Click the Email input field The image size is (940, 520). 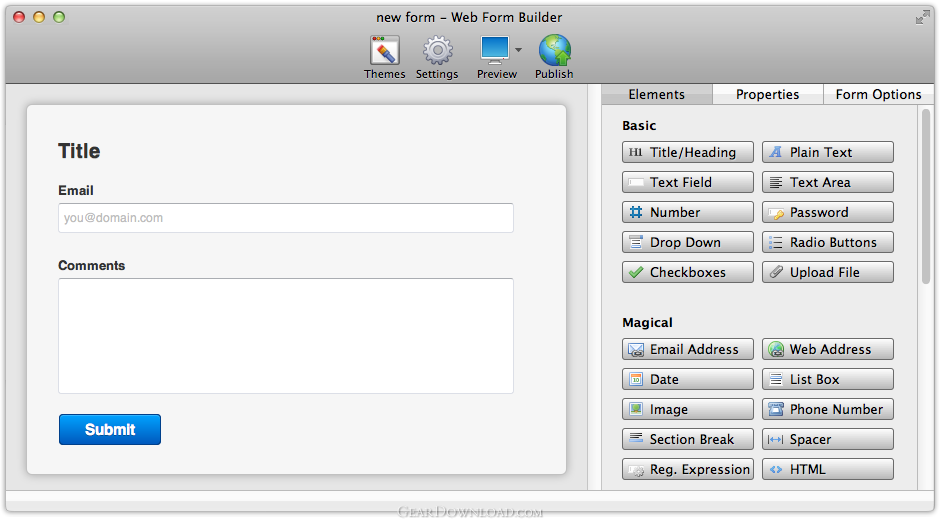(x=285, y=218)
